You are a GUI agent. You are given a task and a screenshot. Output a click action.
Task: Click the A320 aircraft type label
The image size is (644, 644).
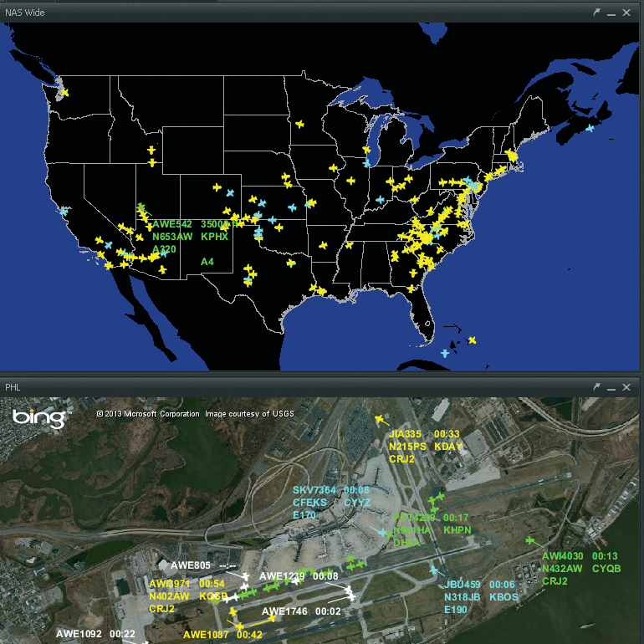[164, 249]
